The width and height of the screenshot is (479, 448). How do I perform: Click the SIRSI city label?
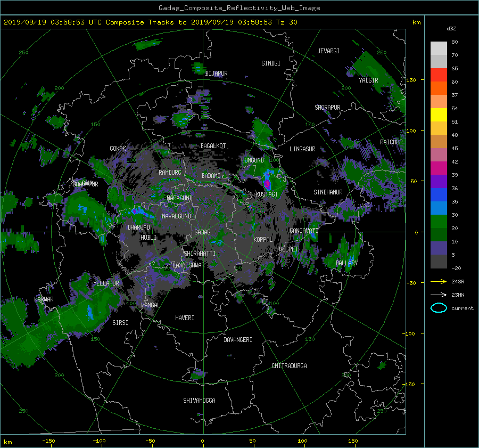click(120, 323)
